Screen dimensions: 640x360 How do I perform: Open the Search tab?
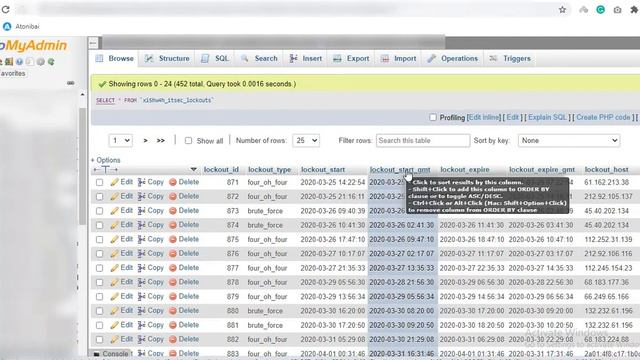[259, 58]
